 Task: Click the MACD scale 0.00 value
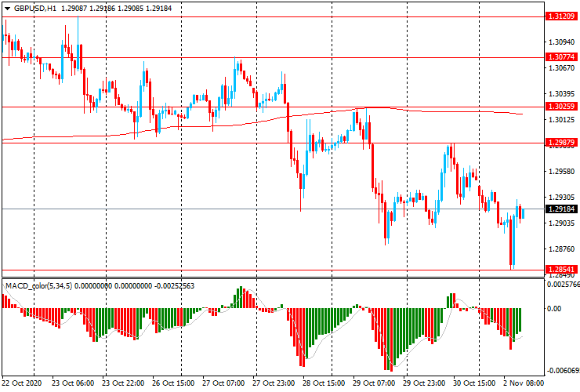[x=553, y=308]
